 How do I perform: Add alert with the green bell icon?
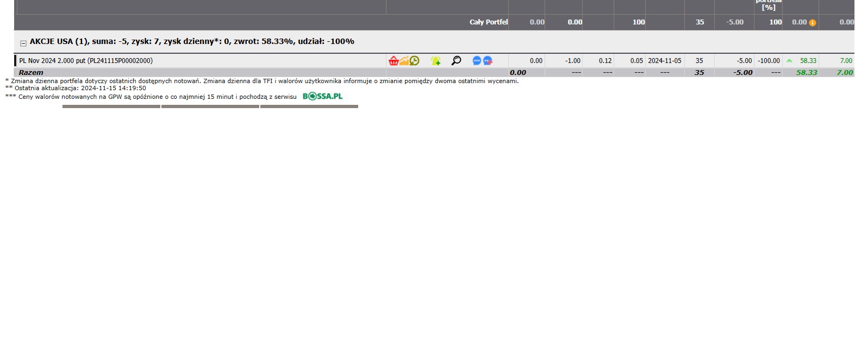(435, 61)
